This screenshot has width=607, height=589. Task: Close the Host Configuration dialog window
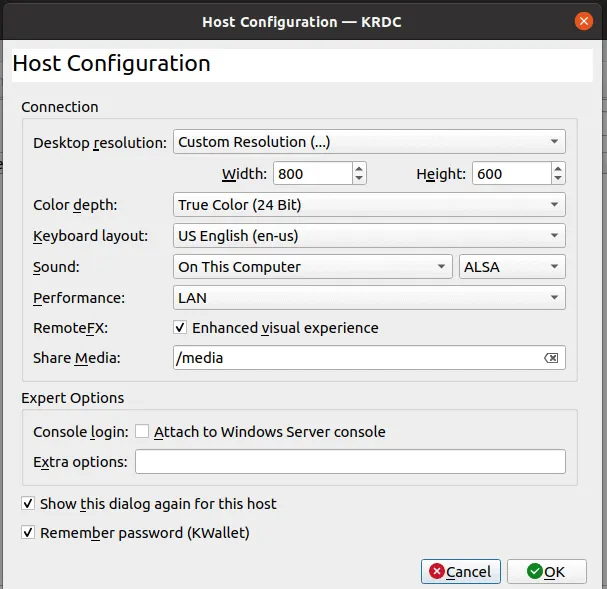click(x=584, y=21)
